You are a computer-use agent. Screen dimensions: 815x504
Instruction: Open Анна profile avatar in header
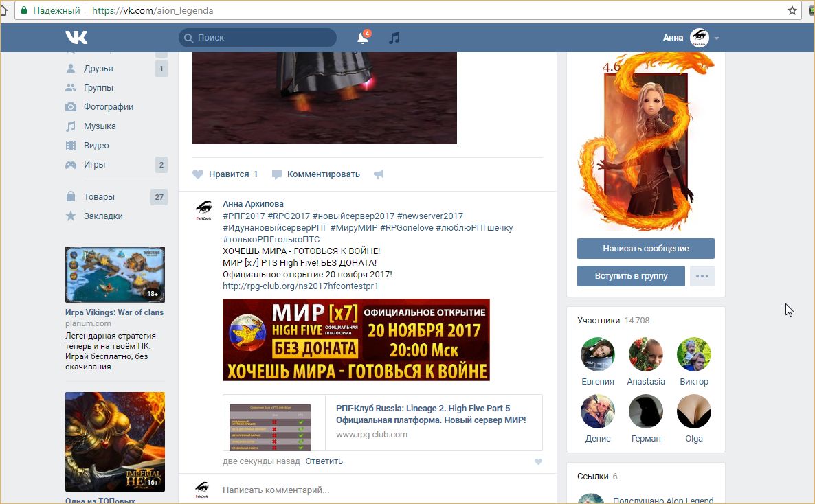(700, 37)
